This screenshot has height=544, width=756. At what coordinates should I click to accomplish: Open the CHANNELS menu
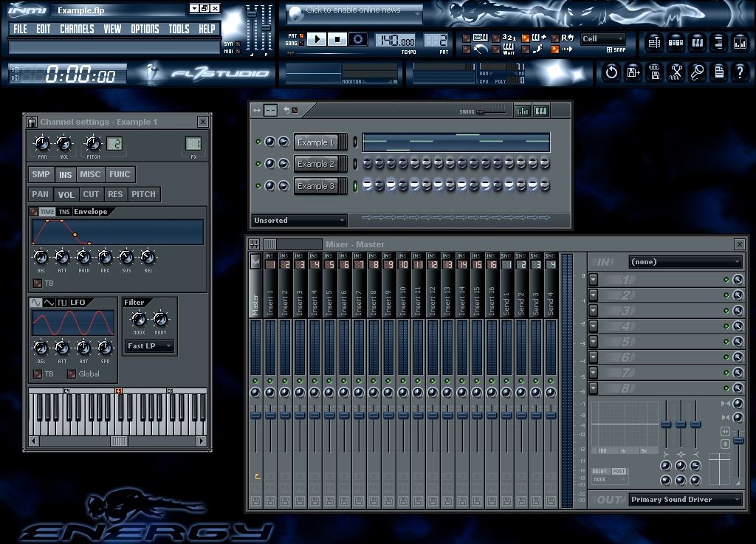tap(77, 30)
